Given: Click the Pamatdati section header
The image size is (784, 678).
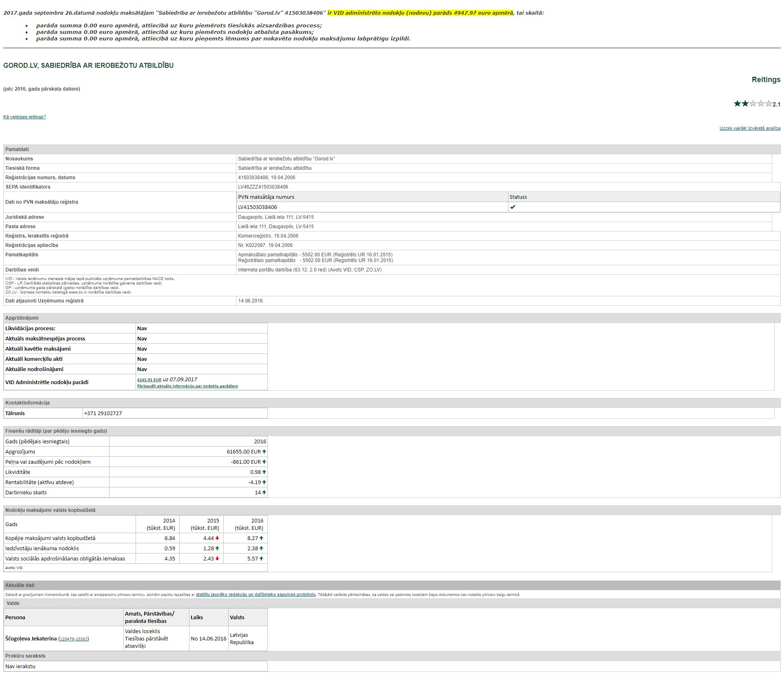Looking at the screenshot, I should click(17, 149).
